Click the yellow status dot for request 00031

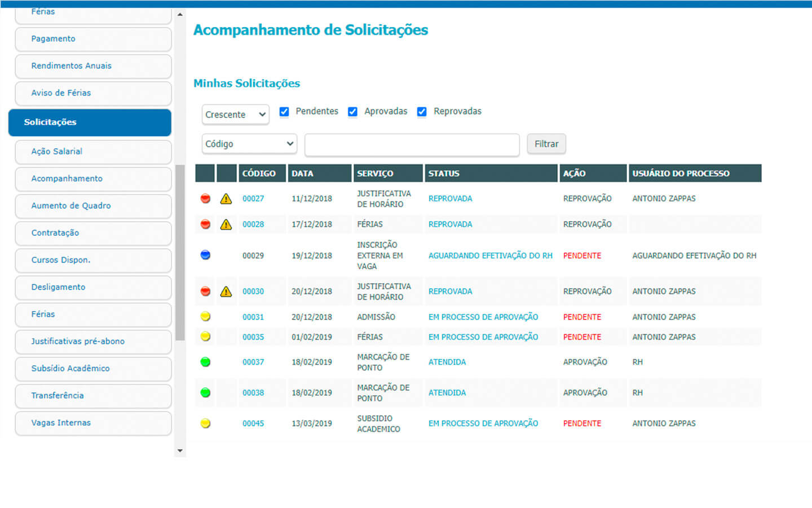coord(205,317)
